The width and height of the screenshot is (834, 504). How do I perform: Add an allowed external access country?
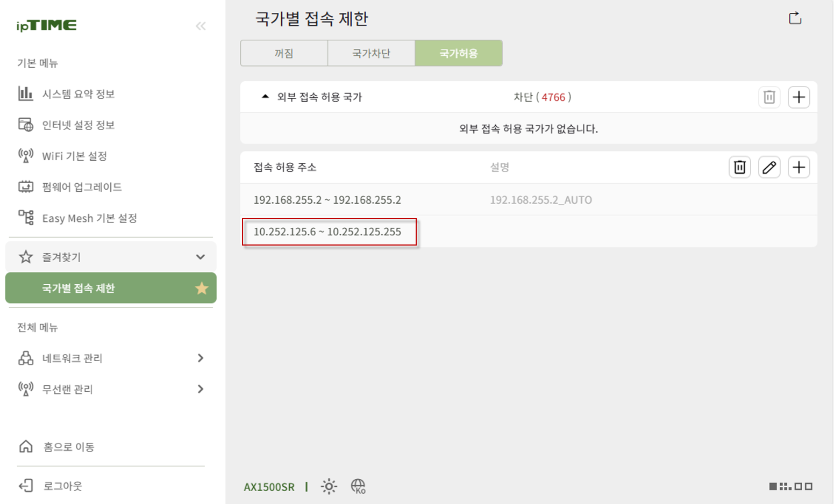click(x=799, y=97)
